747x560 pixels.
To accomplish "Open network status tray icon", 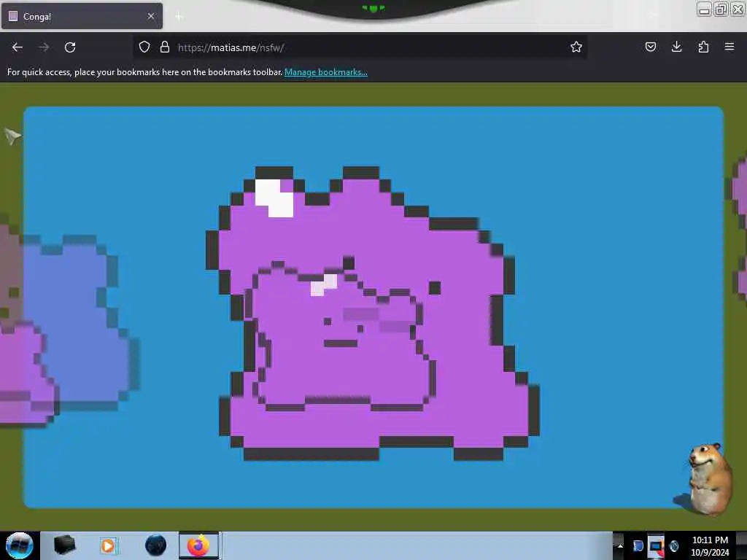I will point(656,545).
